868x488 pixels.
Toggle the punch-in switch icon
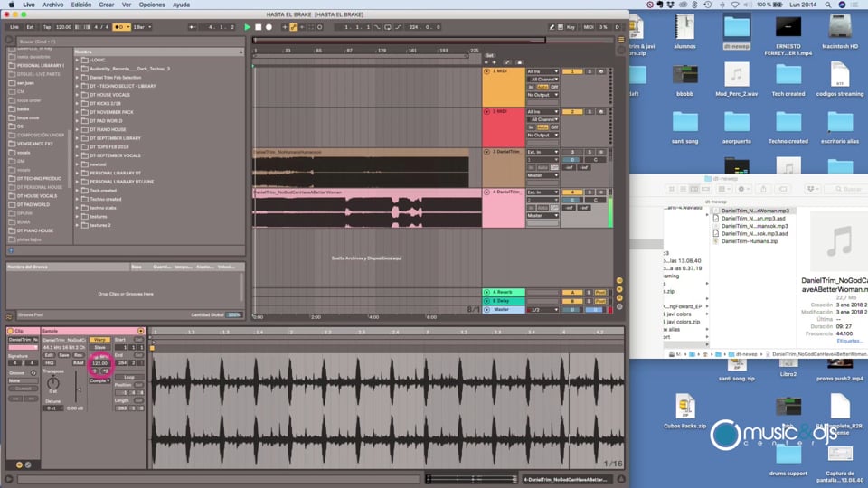(x=378, y=27)
